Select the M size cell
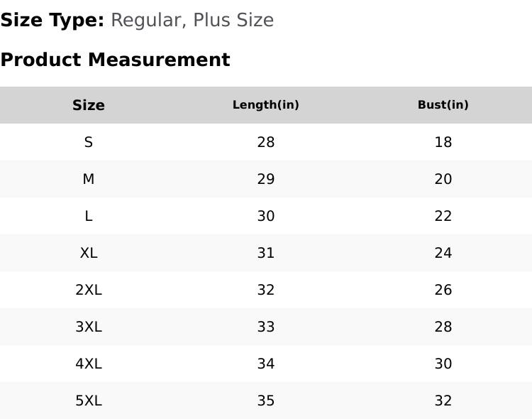 [x=89, y=179]
